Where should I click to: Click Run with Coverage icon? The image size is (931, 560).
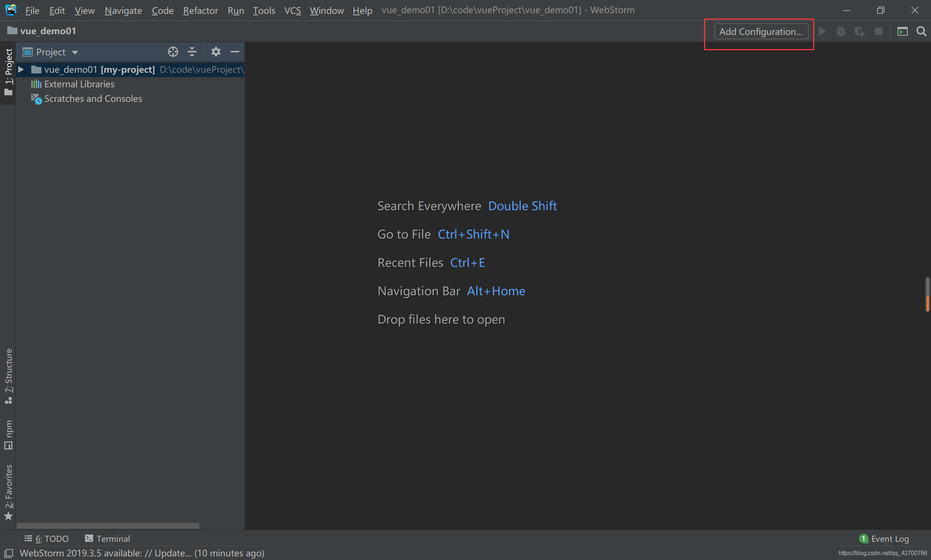(x=860, y=31)
